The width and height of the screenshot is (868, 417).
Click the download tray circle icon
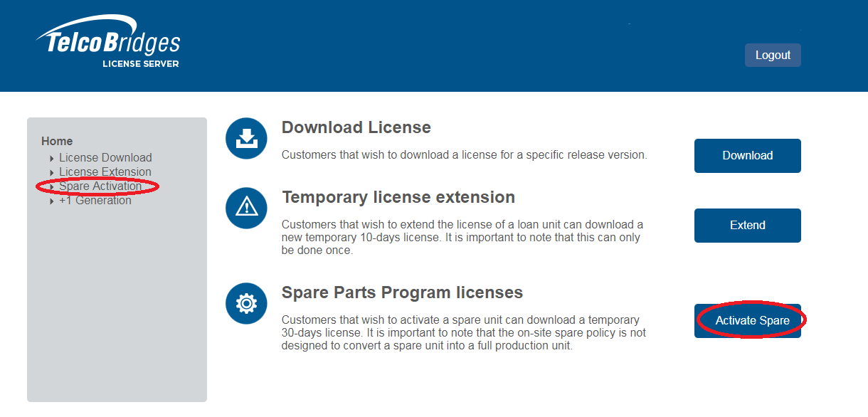pyautogui.click(x=246, y=138)
